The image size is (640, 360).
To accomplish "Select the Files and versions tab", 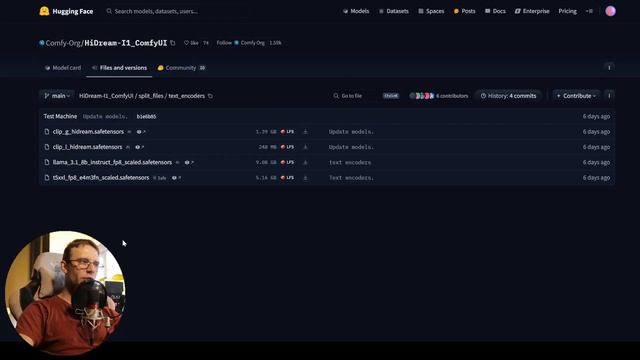I will pyautogui.click(x=119, y=68).
